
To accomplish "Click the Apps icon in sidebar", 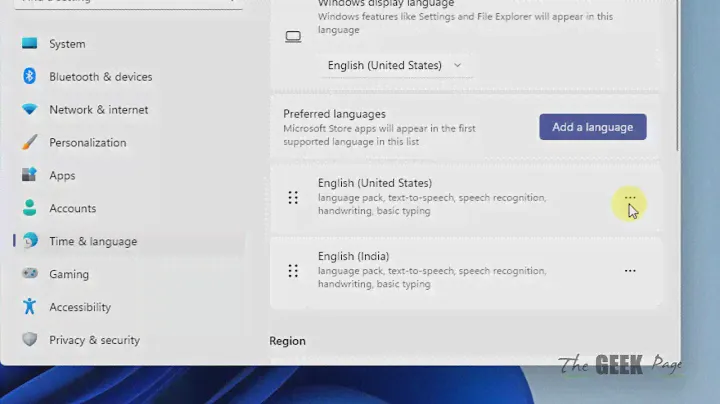I will (30, 176).
